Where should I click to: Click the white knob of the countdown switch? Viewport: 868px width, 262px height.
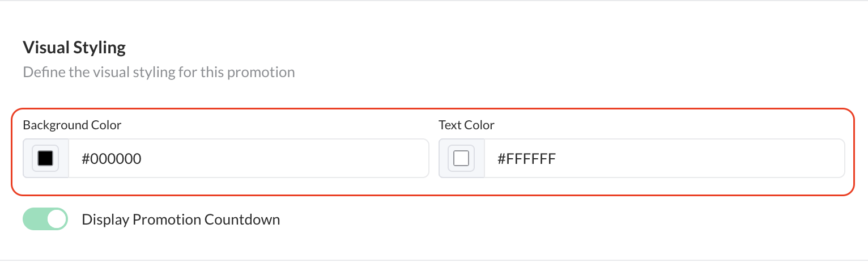coord(57,219)
